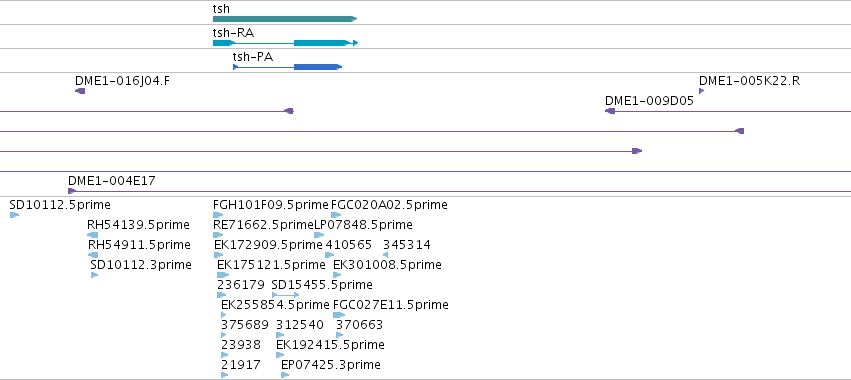Click the SD15455.5prime spliced EST
The height and width of the screenshot is (380, 851).
pos(285,295)
